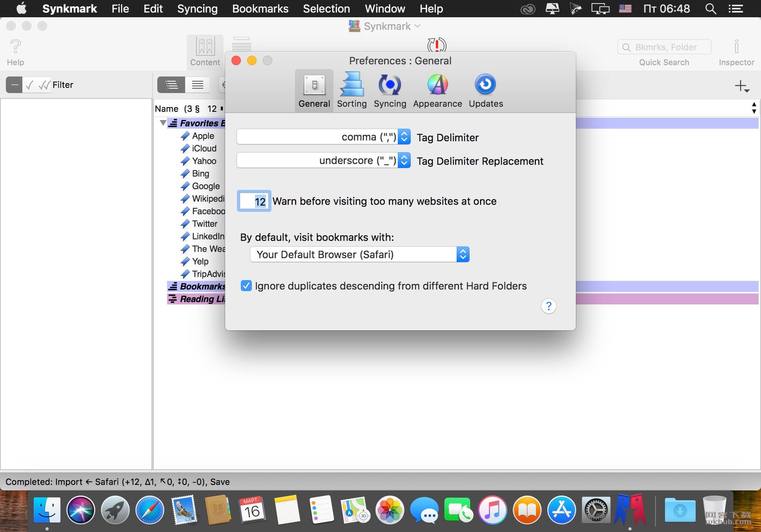Toggle the double checkmark filter
This screenshot has height=532, width=761.
tap(44, 85)
